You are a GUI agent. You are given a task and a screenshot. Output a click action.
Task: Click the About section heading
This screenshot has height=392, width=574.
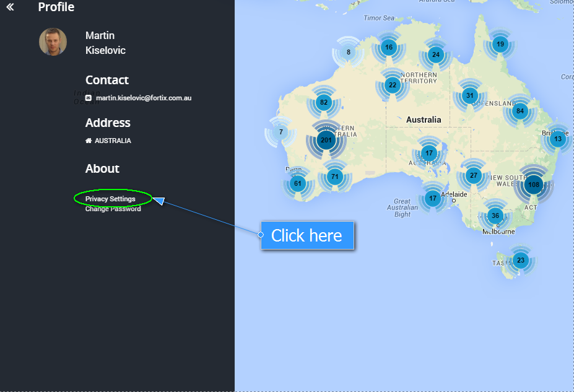point(102,168)
